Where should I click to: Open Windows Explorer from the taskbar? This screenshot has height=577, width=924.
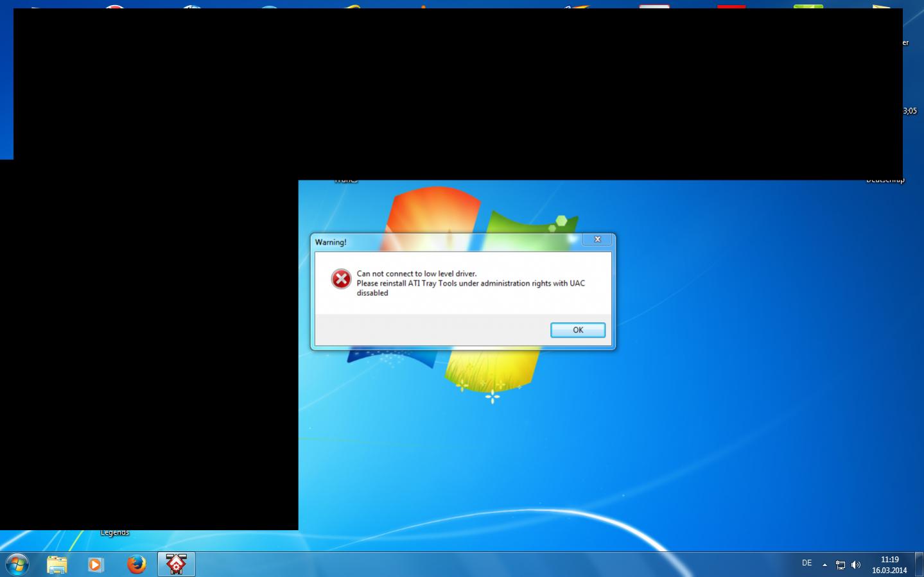point(57,564)
